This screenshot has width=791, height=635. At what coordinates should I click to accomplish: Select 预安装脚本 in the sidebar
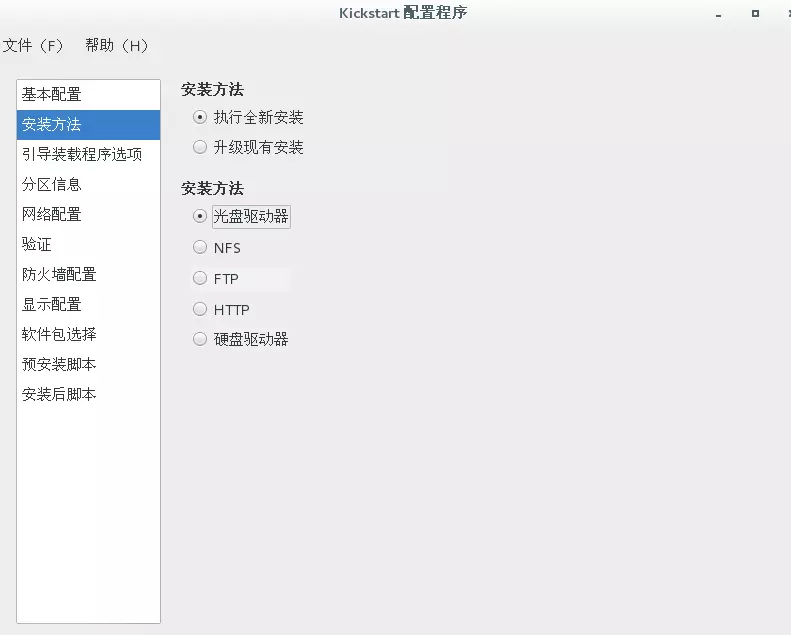click(88, 364)
